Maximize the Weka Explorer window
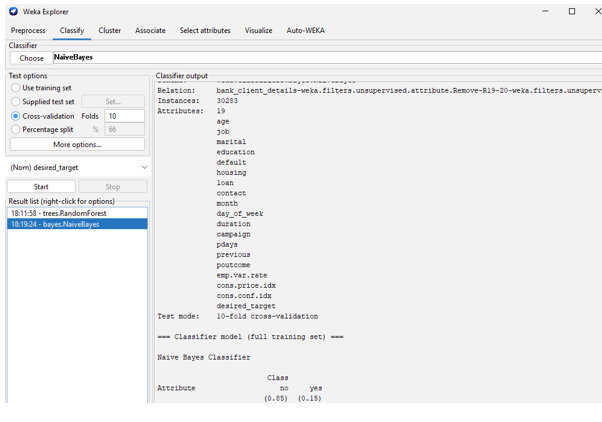 [572, 12]
